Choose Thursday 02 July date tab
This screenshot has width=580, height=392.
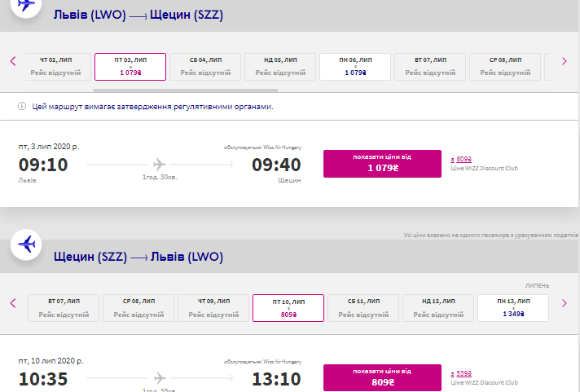pos(59,67)
